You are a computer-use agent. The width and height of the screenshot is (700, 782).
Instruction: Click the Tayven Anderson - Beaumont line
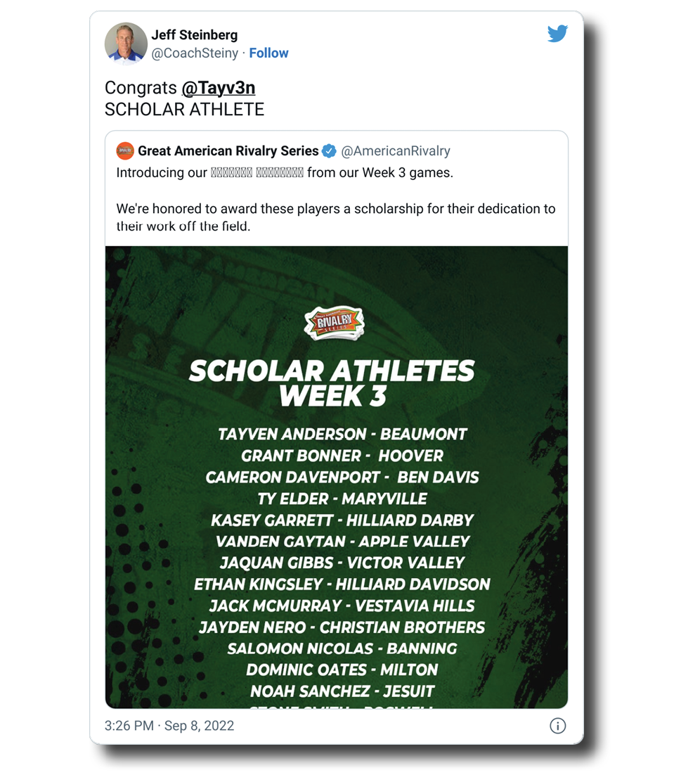click(342, 434)
